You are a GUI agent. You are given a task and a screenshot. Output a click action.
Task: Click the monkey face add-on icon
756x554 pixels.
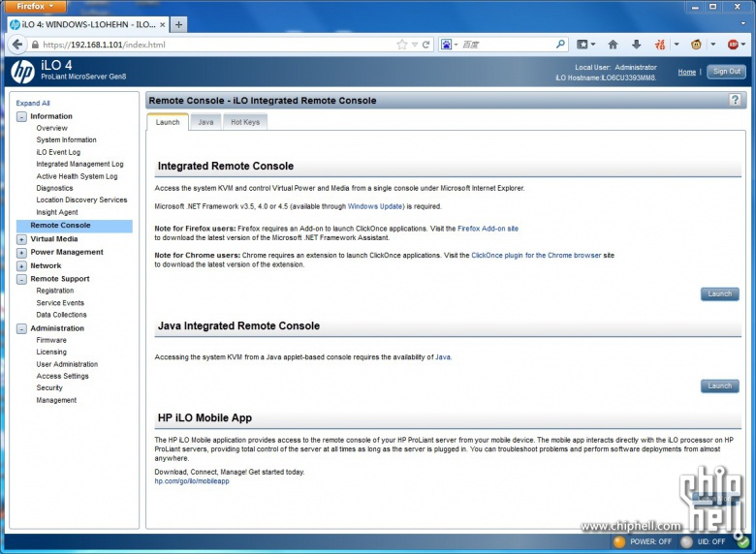(696, 45)
